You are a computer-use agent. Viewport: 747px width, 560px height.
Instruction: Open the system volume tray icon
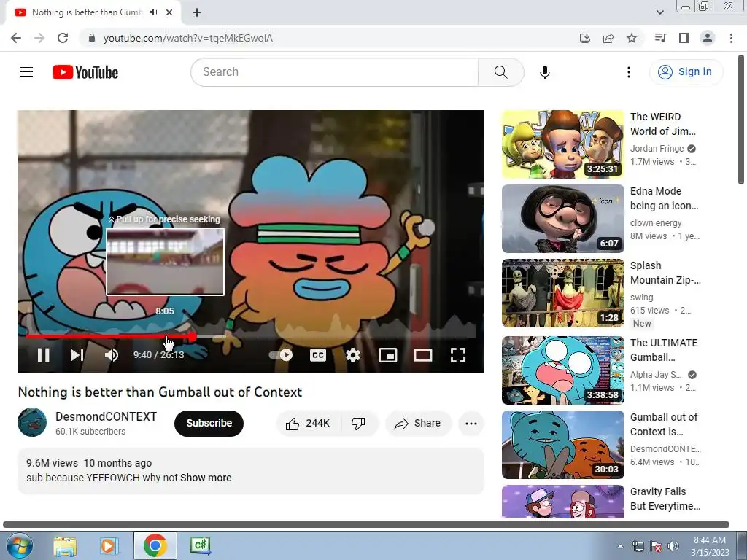point(673,546)
